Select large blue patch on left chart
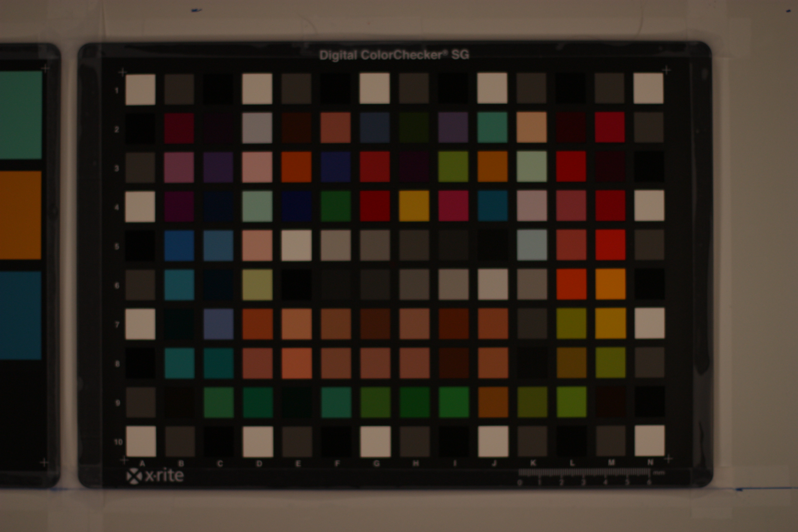The height and width of the screenshot is (532, 798). click(20, 315)
